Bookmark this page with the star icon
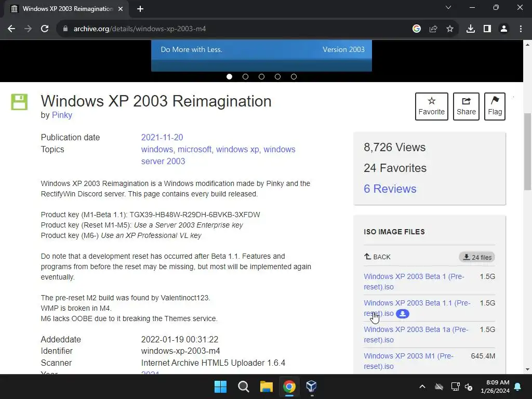 (450, 29)
